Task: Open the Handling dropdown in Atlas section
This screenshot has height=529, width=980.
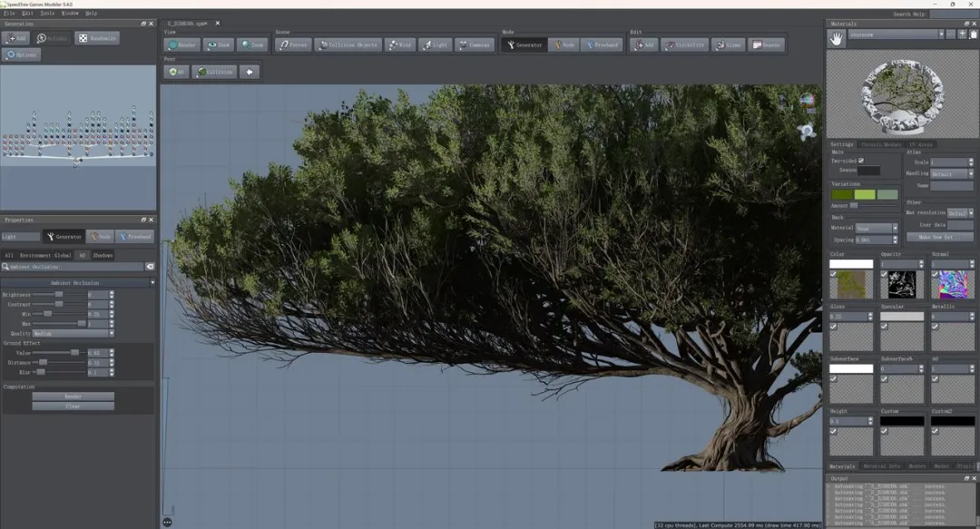Action: (952, 173)
